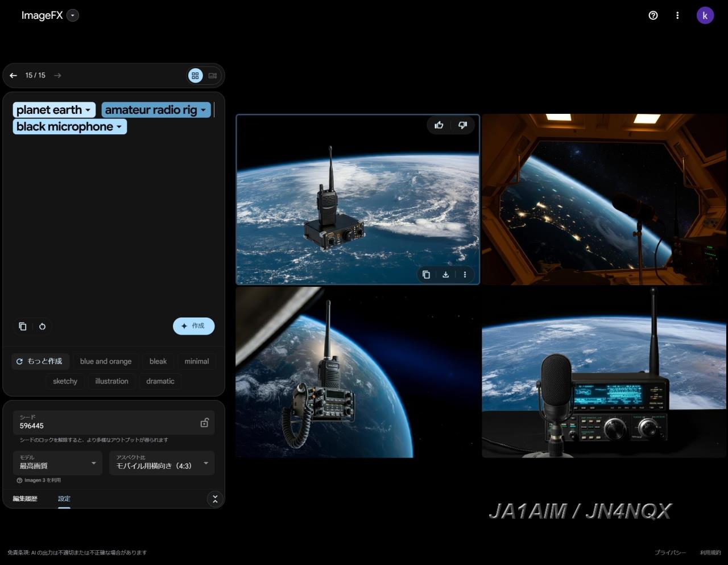Go back to previous prompt in history
728x565 pixels.
[14, 75]
